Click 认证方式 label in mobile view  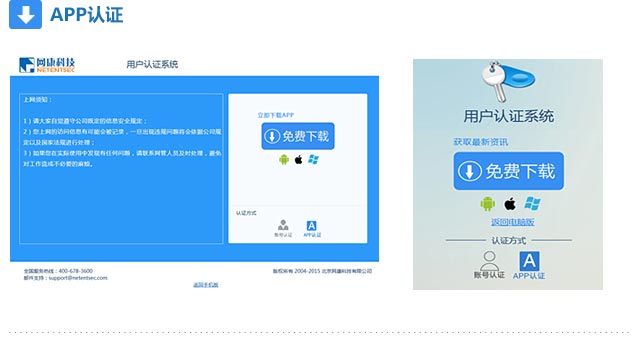509,241
